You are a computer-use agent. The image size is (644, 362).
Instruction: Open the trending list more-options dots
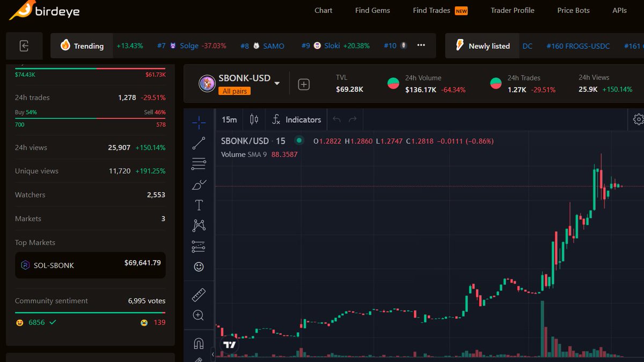coord(421,46)
